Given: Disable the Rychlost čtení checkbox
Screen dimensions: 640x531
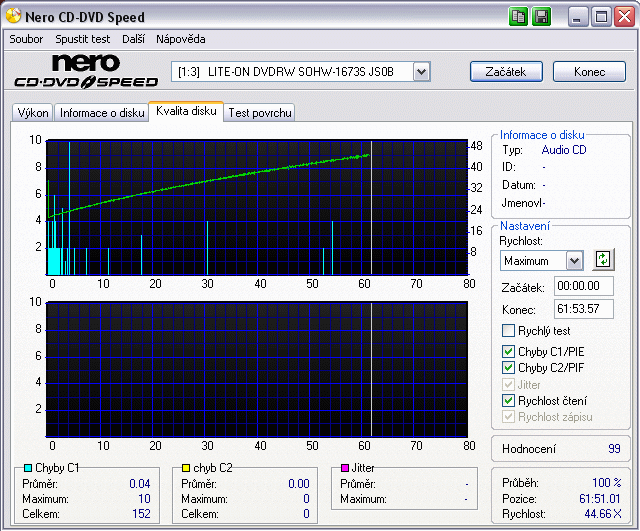Looking at the screenshot, I should pos(508,400).
